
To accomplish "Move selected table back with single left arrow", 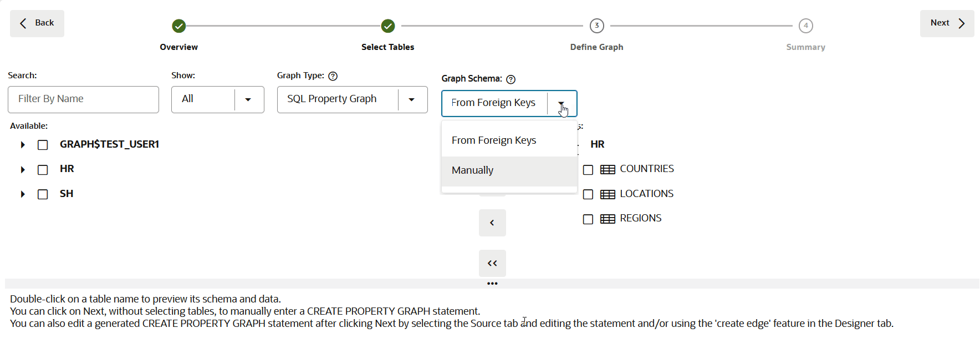I will pos(492,223).
